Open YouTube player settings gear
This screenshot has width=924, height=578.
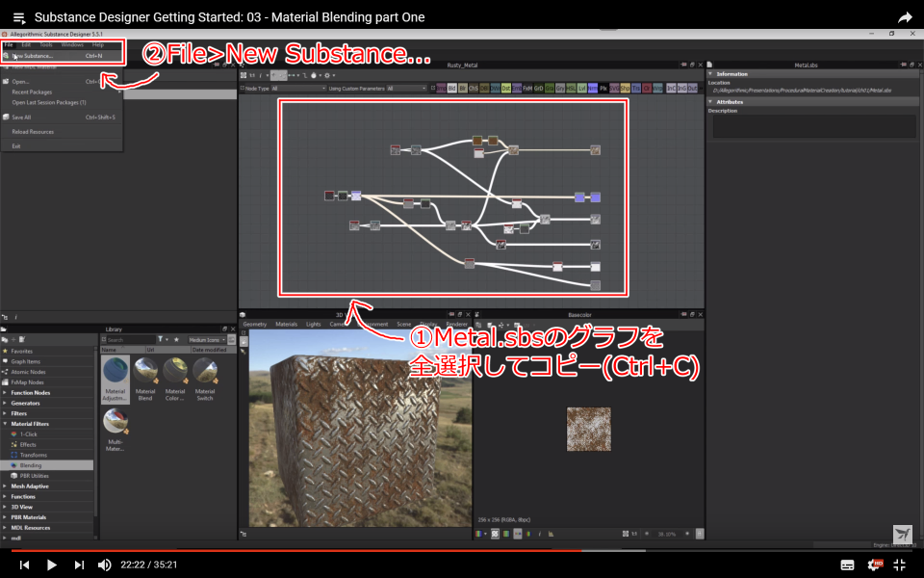(875, 565)
